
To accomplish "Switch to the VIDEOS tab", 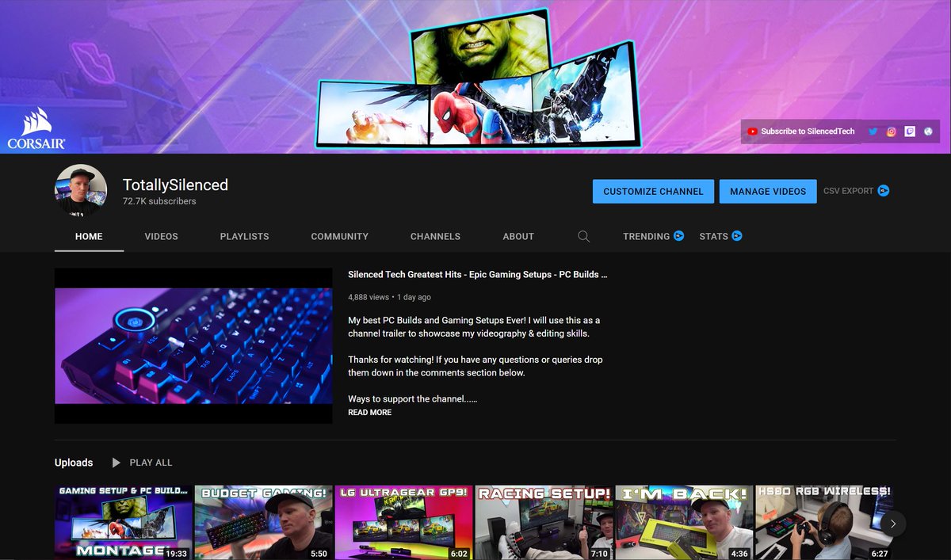I will 161,236.
